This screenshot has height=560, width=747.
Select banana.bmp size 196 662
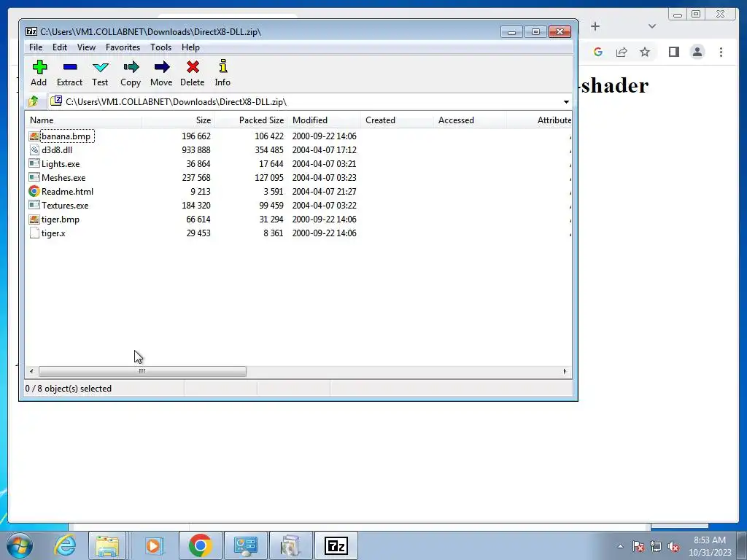(196, 136)
